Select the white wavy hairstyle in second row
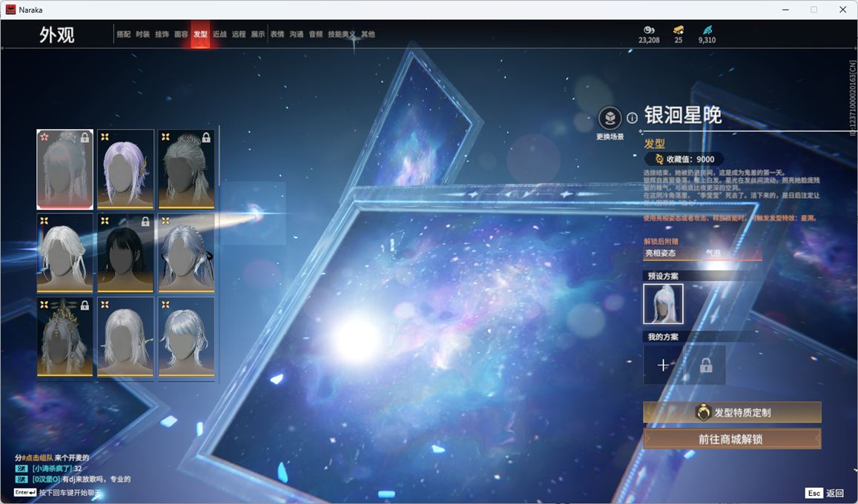Screen dimensions: 858x504 pyautogui.click(x=65, y=253)
